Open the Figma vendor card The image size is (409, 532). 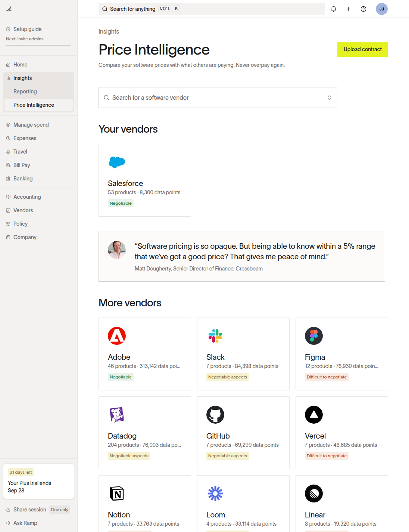coord(342,354)
